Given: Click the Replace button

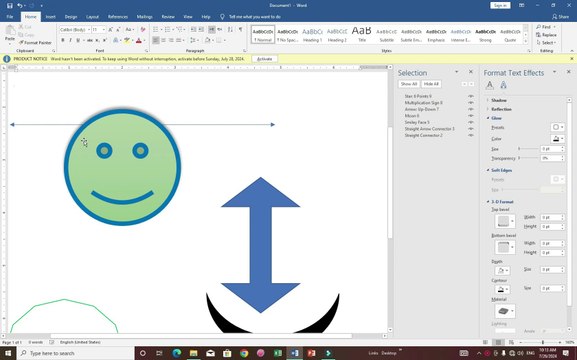Looking at the screenshot, I should tap(546, 35).
